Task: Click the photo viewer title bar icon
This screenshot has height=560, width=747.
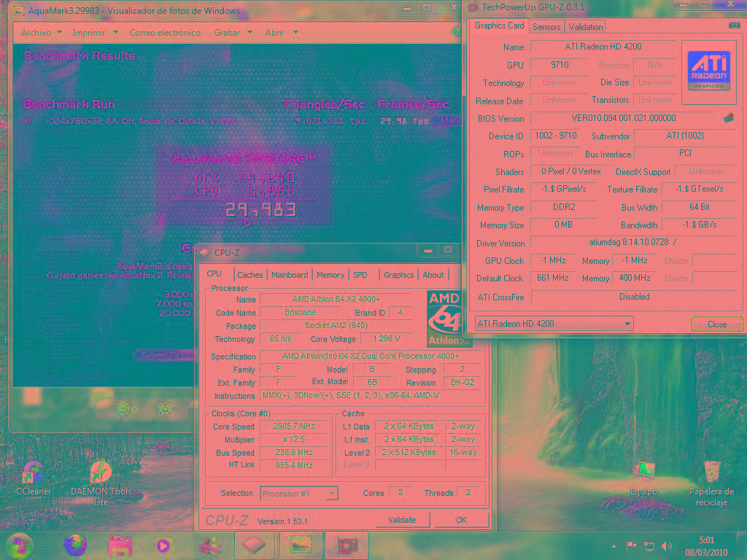Action: click(18, 10)
